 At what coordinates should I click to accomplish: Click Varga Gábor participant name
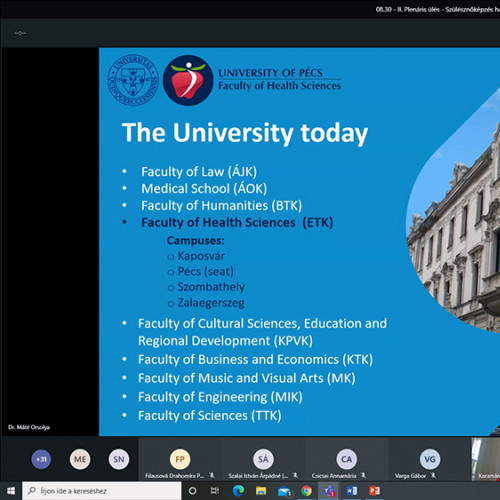click(410, 476)
